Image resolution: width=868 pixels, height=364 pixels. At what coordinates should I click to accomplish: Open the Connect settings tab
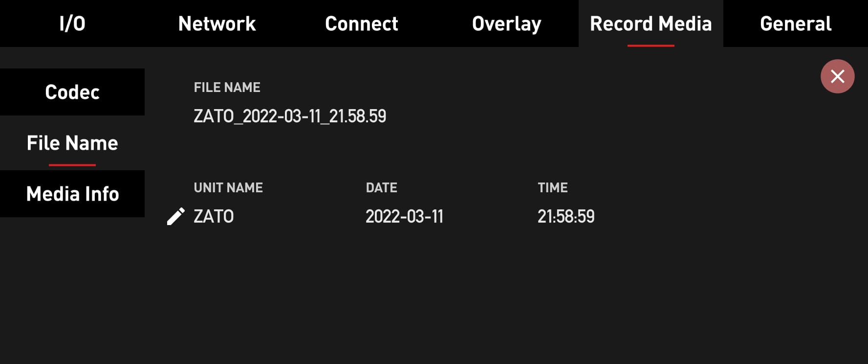click(362, 23)
